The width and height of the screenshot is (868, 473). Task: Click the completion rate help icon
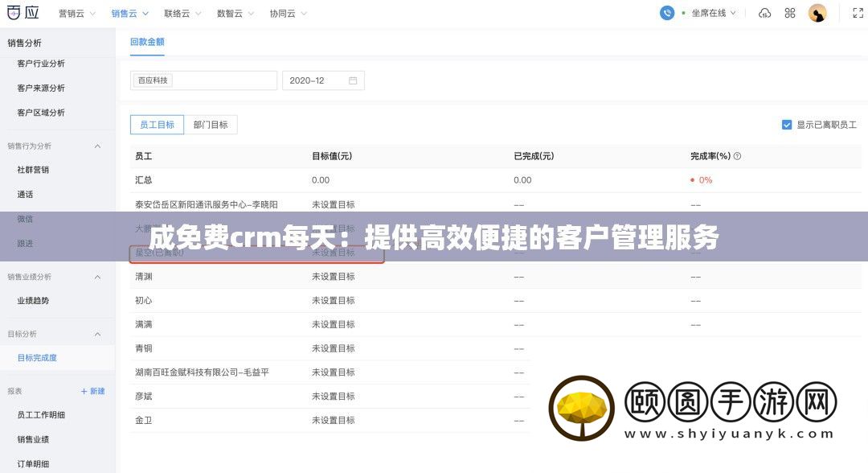[x=737, y=157]
